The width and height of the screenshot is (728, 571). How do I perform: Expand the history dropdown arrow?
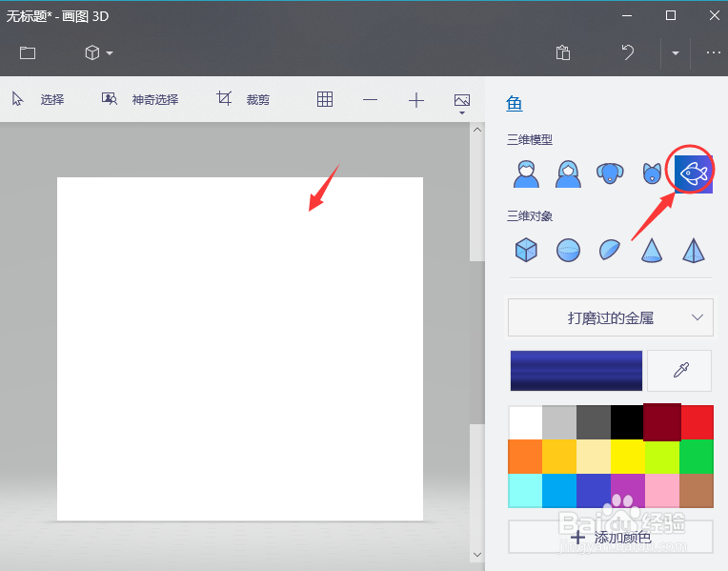click(676, 53)
